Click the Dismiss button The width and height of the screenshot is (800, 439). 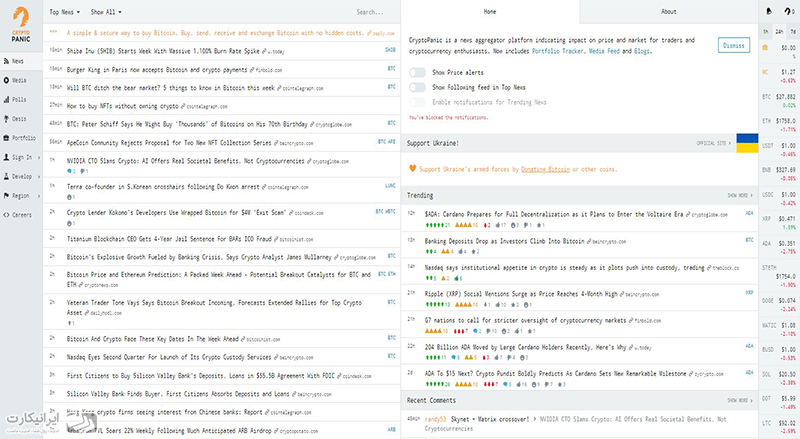(x=734, y=45)
